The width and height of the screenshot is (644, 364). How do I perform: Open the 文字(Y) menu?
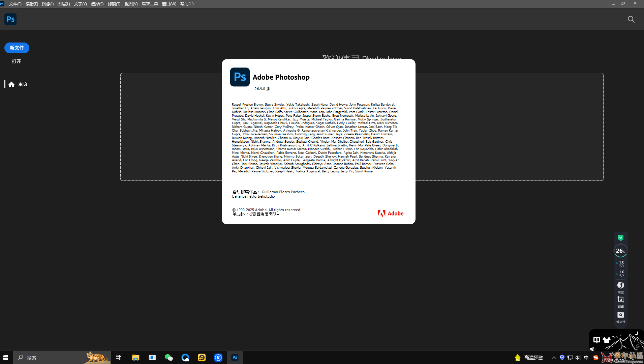80,4
